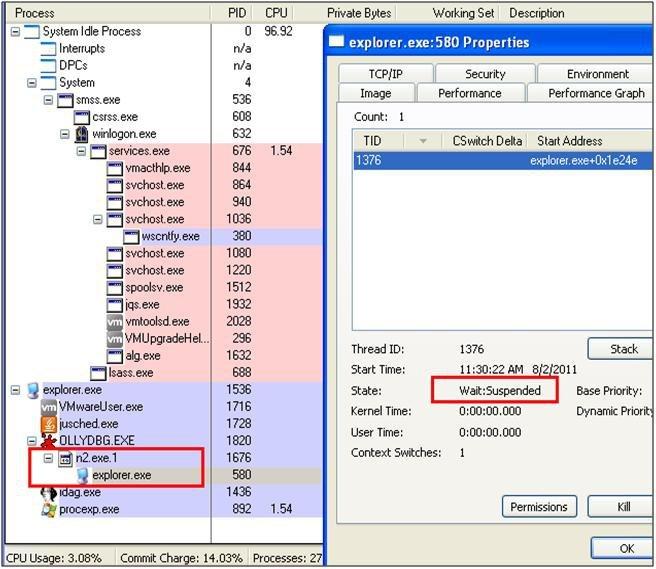Viewport: 656px width, 569px height.
Task: Open the Security tab
Action: (x=485, y=74)
